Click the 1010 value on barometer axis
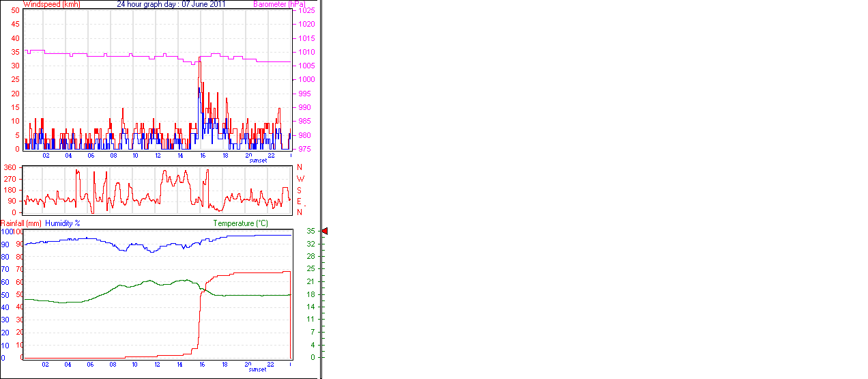868x379 pixels. point(306,52)
